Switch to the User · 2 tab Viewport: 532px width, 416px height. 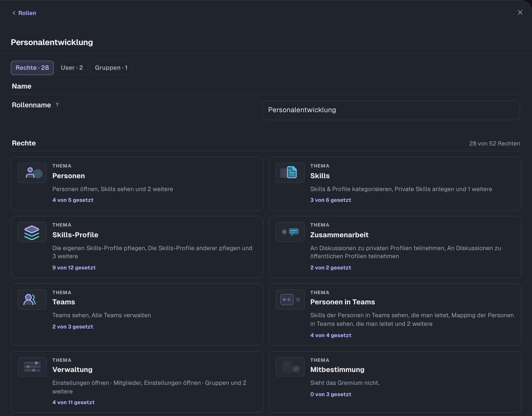click(x=72, y=68)
